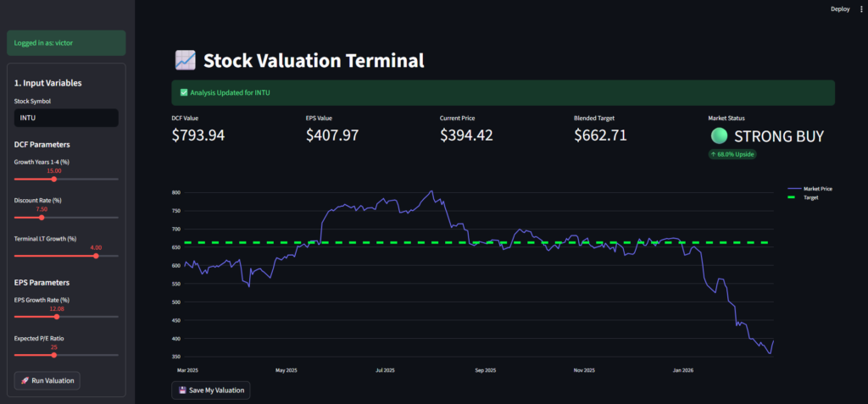The width and height of the screenshot is (868, 404).
Task: Click the Discount Rate slider handle
Action: 42,217
